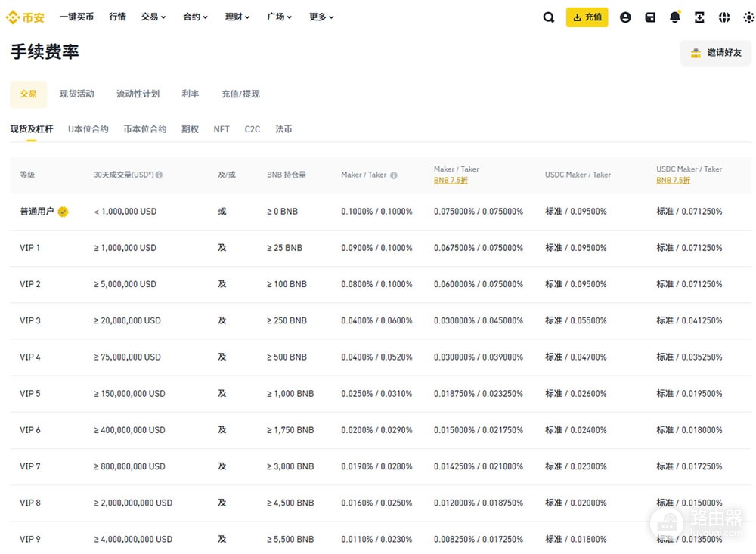Click the VIP 8 row label
756x554 pixels.
point(30,503)
